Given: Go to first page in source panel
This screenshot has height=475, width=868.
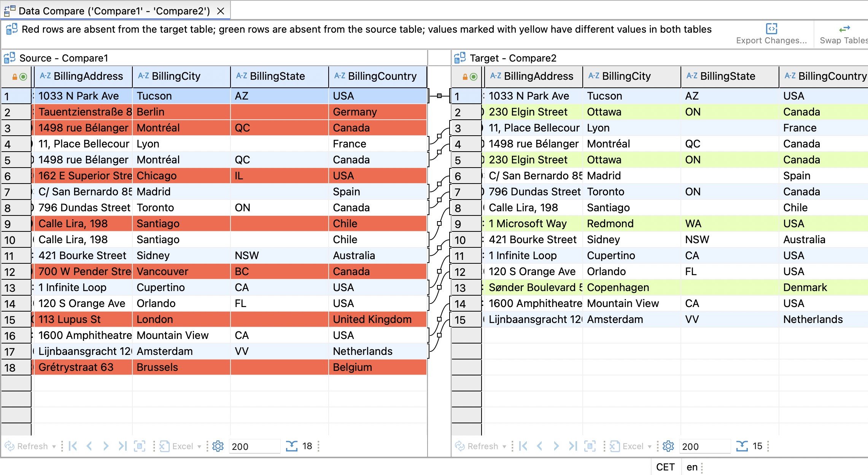Looking at the screenshot, I should coord(73,446).
